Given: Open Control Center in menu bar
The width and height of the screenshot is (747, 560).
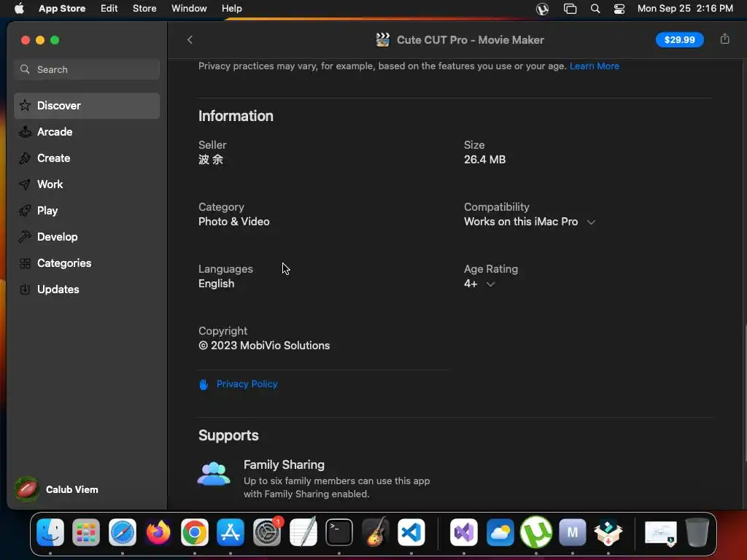Looking at the screenshot, I should 619,9.
